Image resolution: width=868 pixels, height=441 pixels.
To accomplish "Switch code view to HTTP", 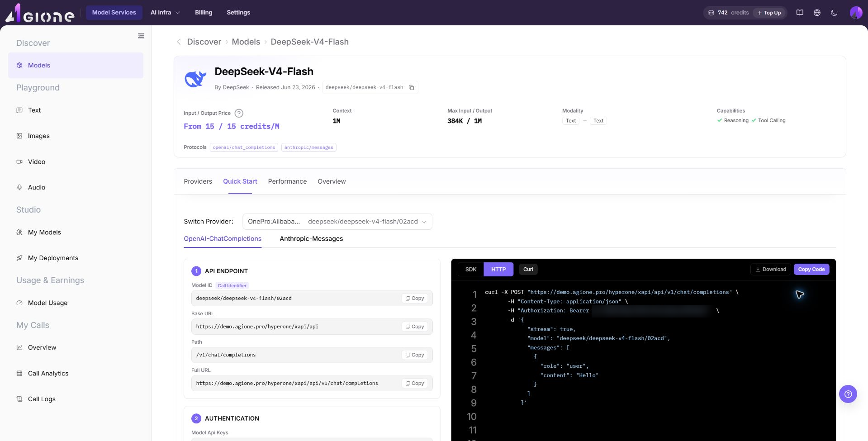I will point(498,270).
